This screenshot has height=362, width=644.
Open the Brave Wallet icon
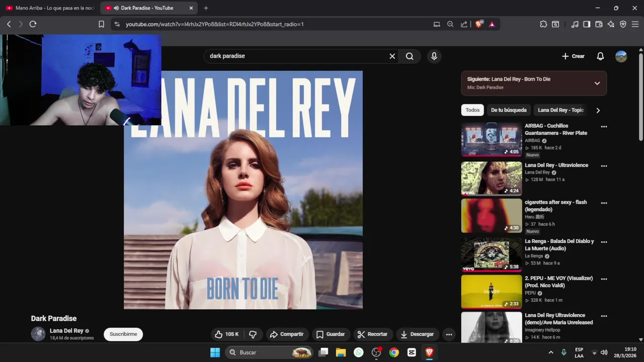[599, 24]
